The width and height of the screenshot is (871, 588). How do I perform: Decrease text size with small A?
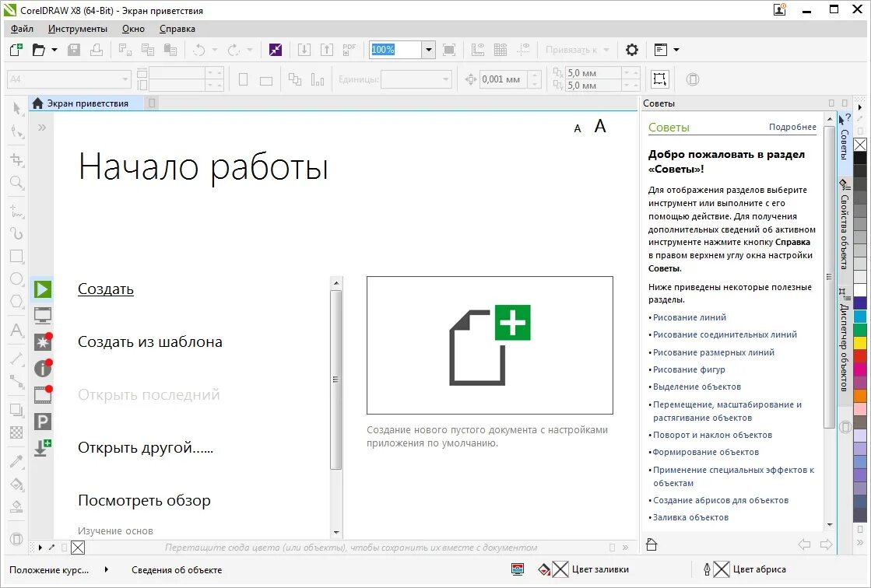(x=578, y=129)
